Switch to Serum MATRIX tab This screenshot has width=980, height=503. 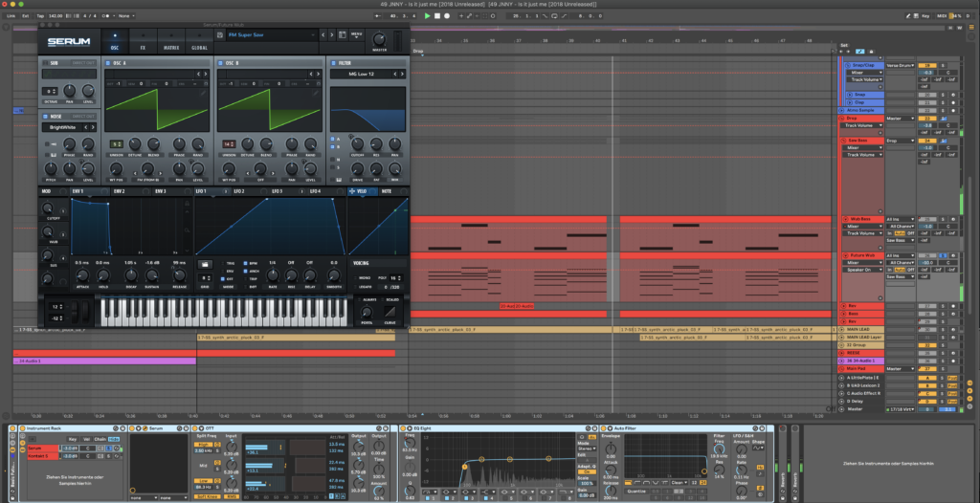171,41
